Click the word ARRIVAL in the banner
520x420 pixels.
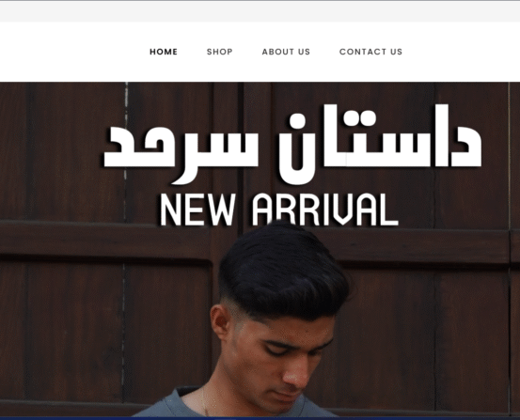(x=325, y=210)
